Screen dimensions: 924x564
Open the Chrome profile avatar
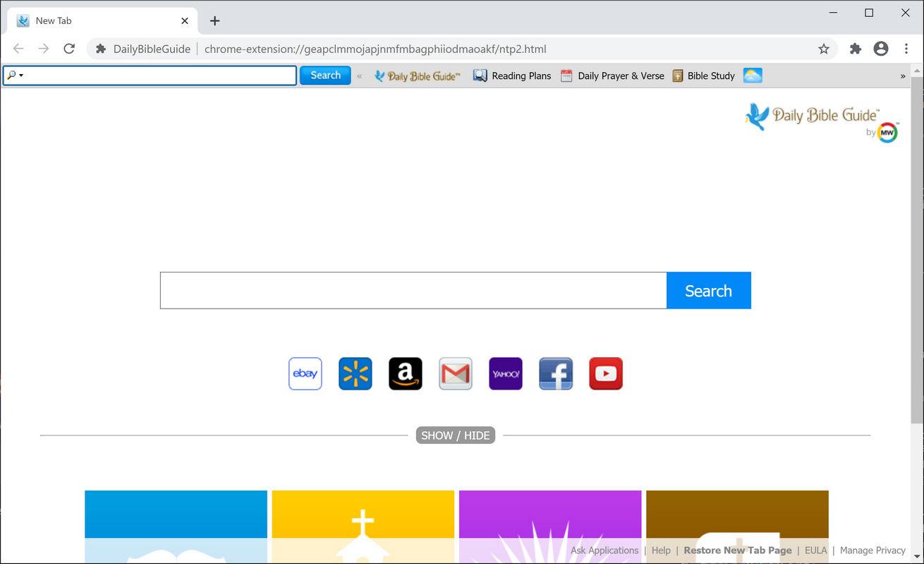tap(881, 49)
